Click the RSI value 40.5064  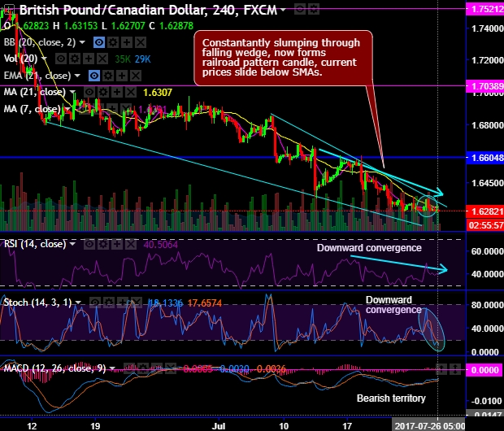coord(160,245)
